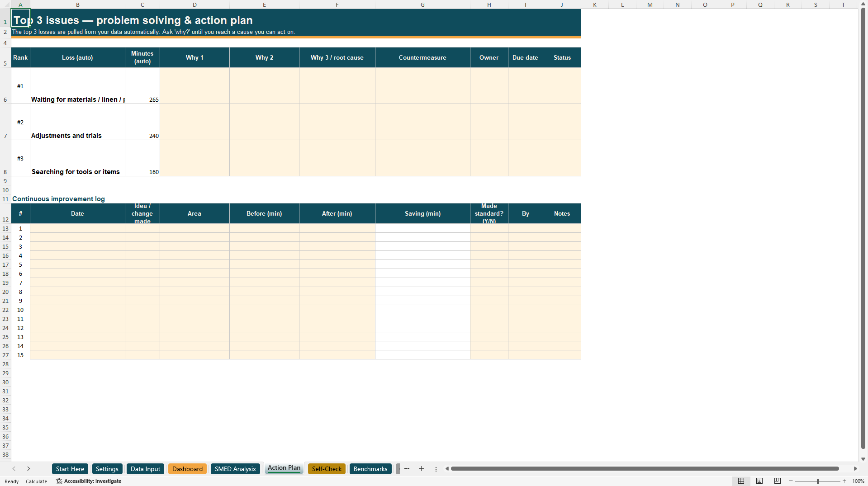The image size is (868, 486).
Task: Click the horizontal scrollbar left arrow
Action: 447,469
